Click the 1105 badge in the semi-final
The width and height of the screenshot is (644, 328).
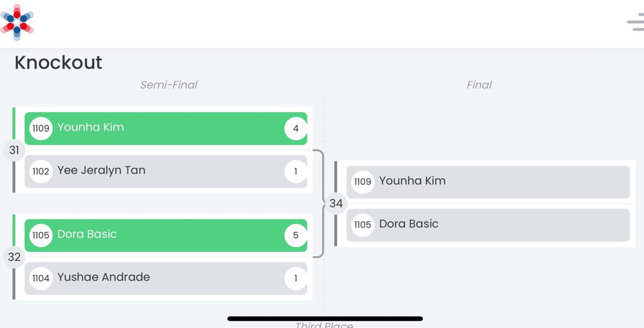41,235
